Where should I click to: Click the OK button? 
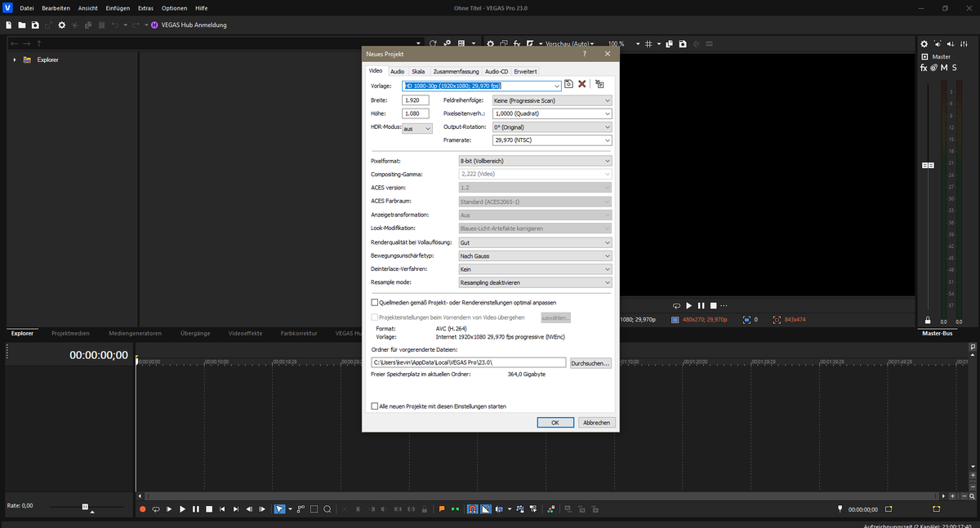click(555, 423)
